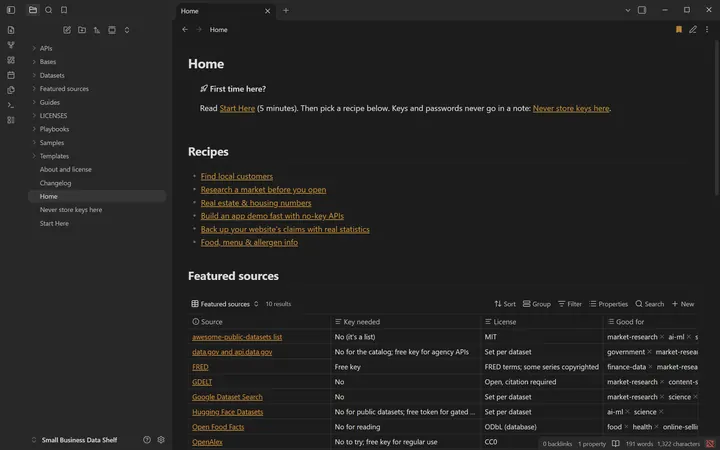This screenshot has width=720, height=450.
Task: Open today's daily note ribbon icon
Action: (11, 75)
